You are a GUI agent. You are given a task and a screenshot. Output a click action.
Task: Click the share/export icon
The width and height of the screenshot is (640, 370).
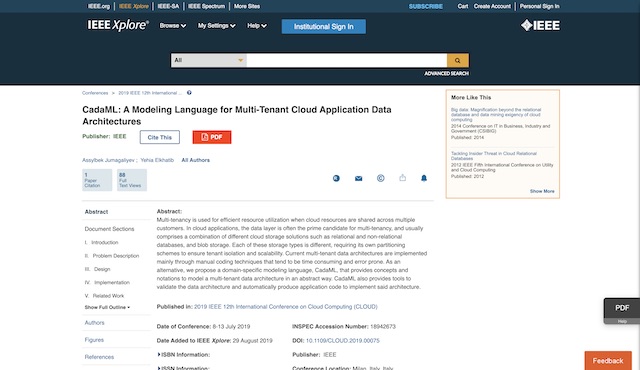pyautogui.click(x=402, y=177)
